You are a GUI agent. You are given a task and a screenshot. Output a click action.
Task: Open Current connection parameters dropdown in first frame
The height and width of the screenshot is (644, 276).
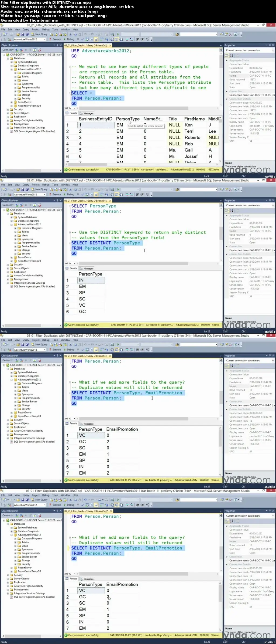pyautogui.click(x=273, y=50)
